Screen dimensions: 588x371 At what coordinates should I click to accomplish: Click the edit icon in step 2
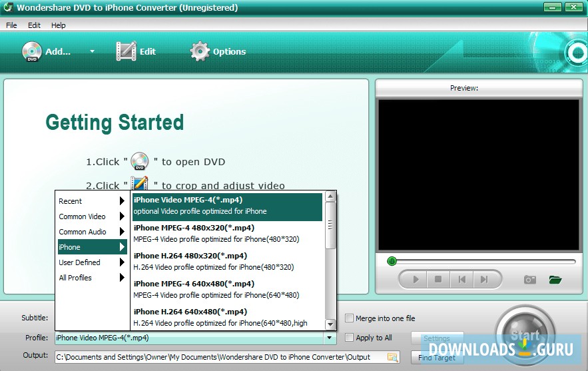[x=139, y=183]
